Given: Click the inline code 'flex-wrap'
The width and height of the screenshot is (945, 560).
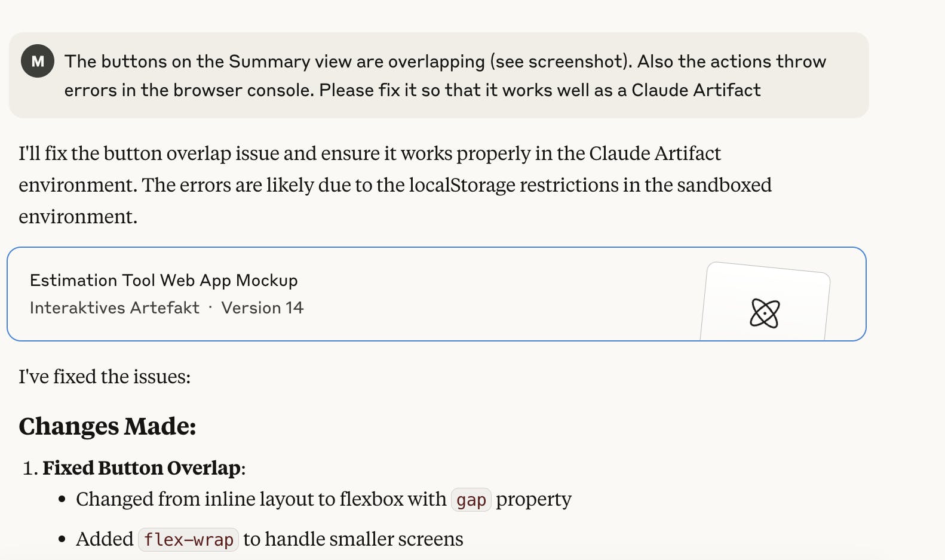Looking at the screenshot, I should tap(189, 540).
